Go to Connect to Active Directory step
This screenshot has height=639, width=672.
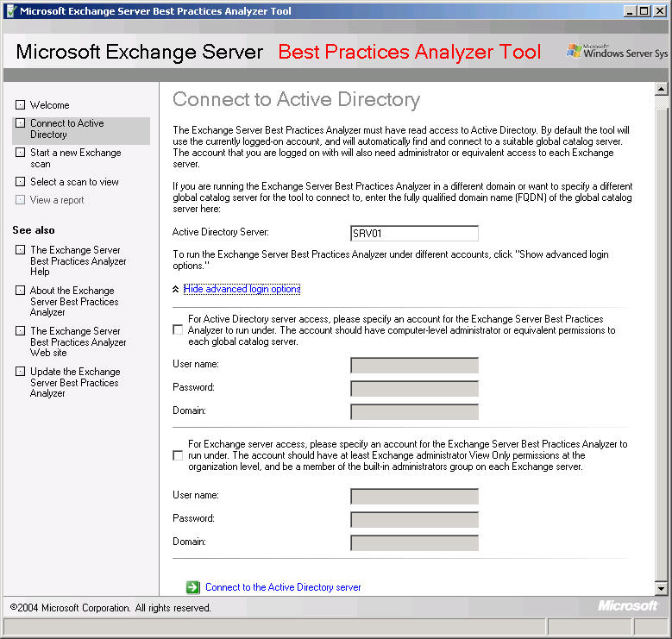click(x=67, y=128)
